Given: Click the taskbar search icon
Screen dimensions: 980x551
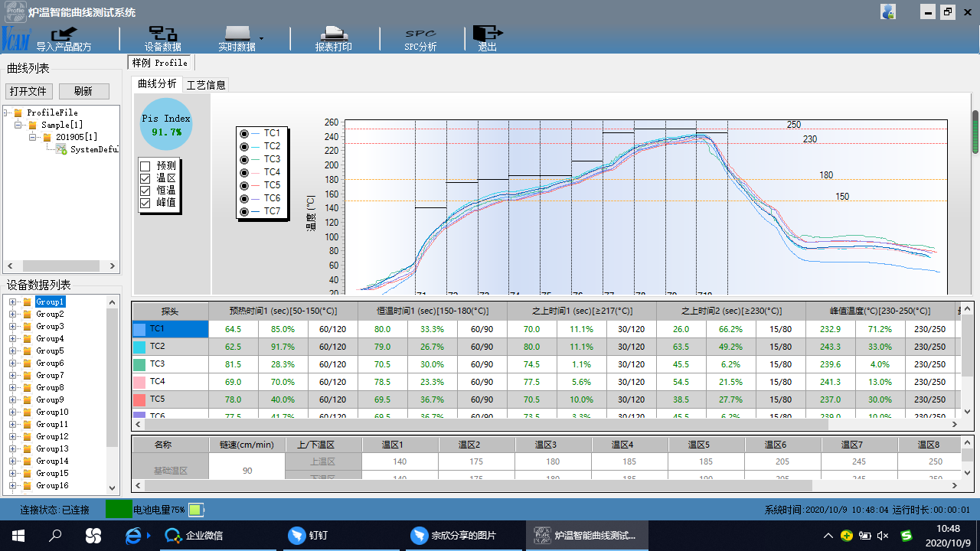Looking at the screenshot, I should tap(55, 536).
